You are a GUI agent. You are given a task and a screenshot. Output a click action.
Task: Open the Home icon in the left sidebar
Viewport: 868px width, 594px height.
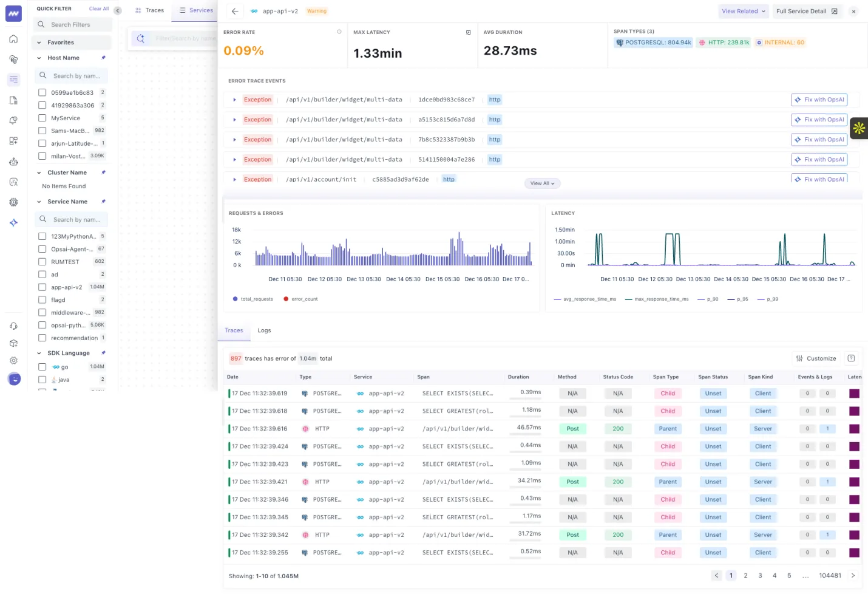pyautogui.click(x=13, y=39)
